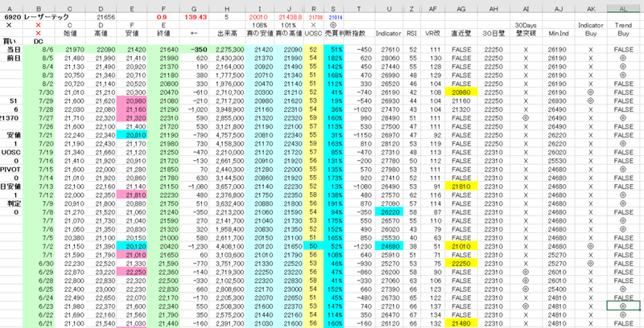Click the VR改 header cell
644x328 pixels.
[x=432, y=33]
